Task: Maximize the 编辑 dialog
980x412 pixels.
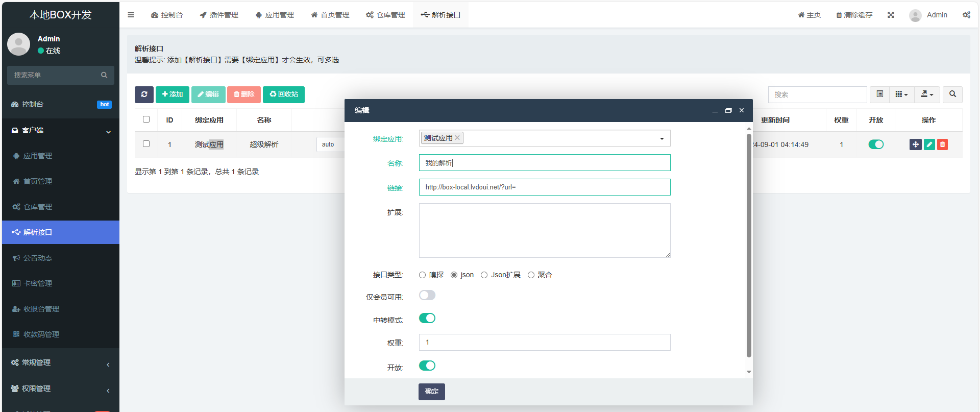Action: click(728, 110)
